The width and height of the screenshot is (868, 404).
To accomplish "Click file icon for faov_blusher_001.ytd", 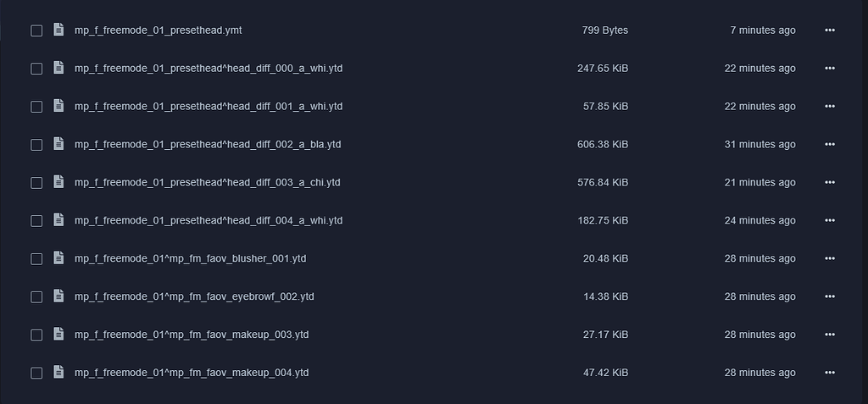I will (x=58, y=258).
